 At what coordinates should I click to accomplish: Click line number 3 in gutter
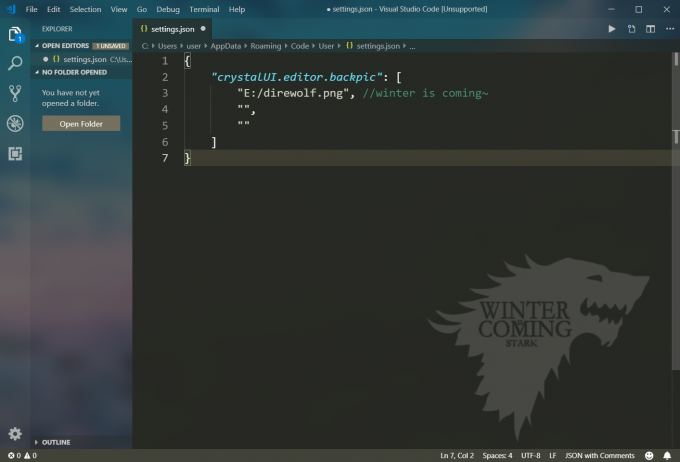pos(165,93)
